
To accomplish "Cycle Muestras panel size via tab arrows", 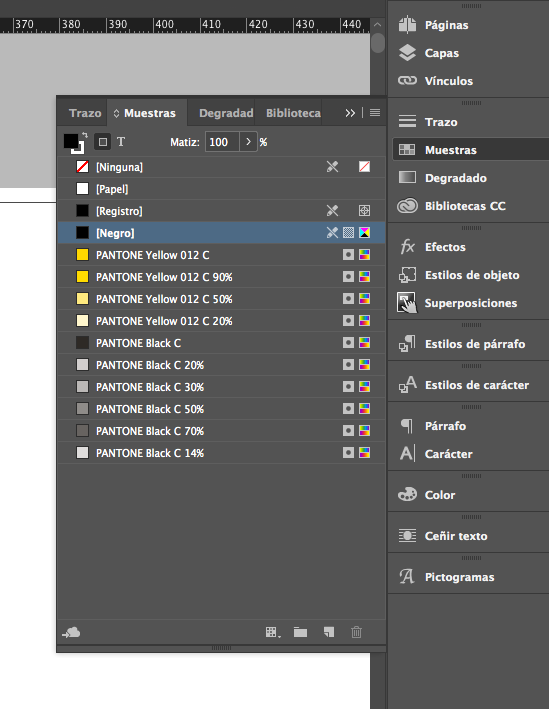I will pos(116,113).
